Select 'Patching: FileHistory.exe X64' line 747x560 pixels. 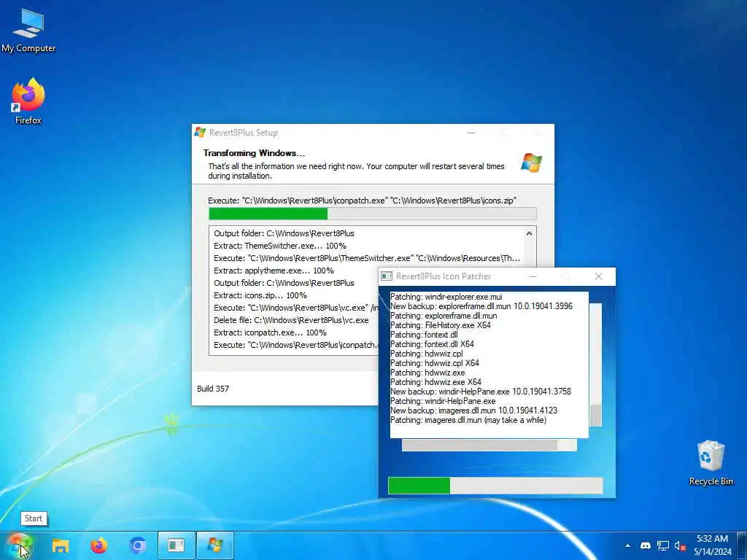tap(440, 325)
